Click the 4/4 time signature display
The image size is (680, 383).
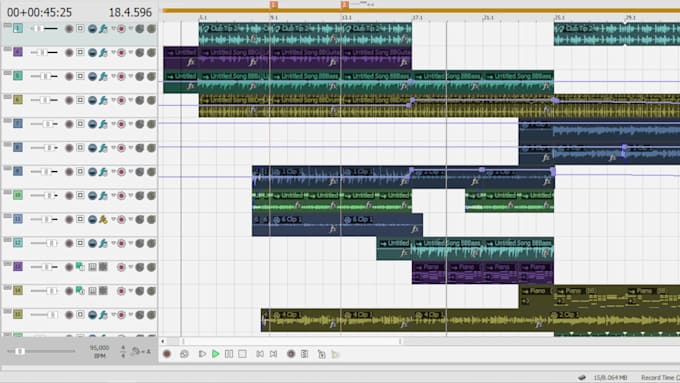123,351
